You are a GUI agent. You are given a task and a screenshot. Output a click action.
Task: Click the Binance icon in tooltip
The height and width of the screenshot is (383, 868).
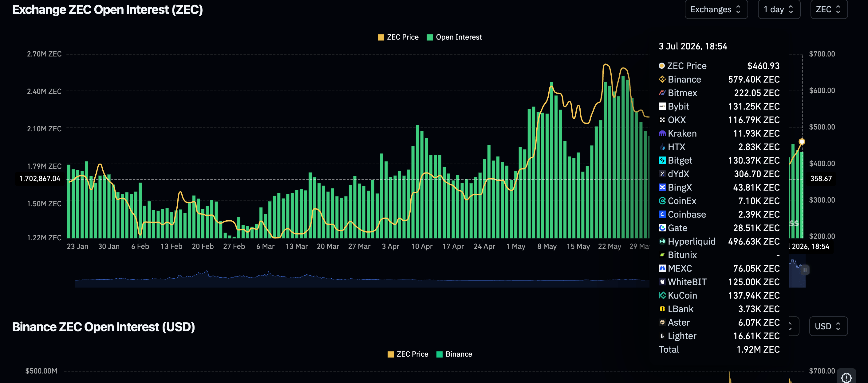pyautogui.click(x=662, y=79)
